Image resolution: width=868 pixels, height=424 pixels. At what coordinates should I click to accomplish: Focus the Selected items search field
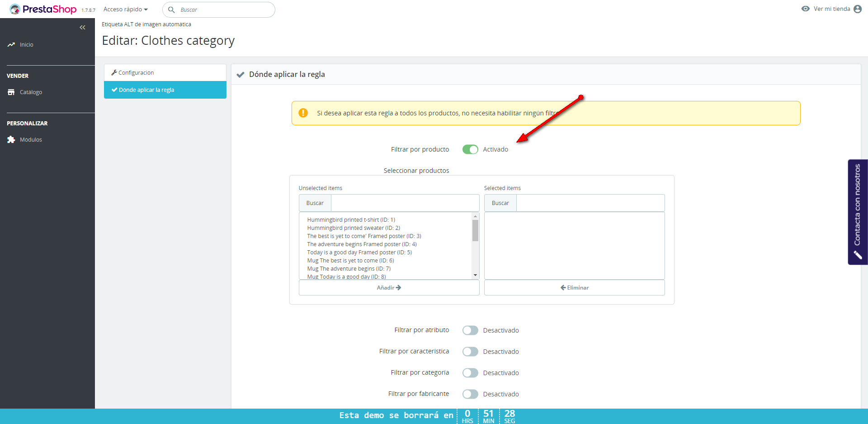590,203
